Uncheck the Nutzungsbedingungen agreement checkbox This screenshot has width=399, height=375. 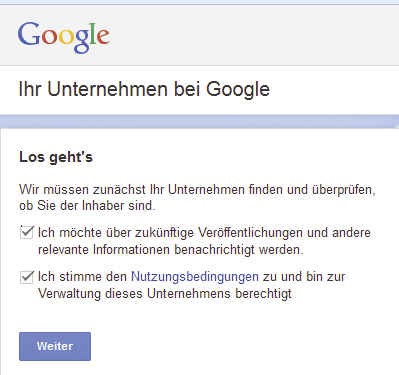(x=27, y=277)
